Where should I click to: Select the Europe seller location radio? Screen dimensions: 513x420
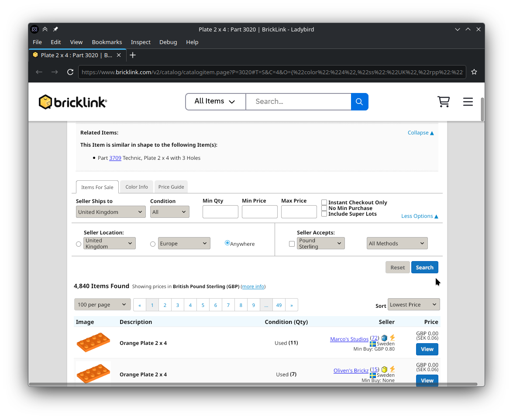[153, 244]
